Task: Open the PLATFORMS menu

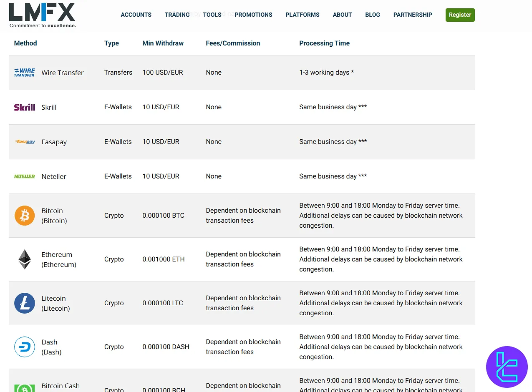Action: [303, 15]
